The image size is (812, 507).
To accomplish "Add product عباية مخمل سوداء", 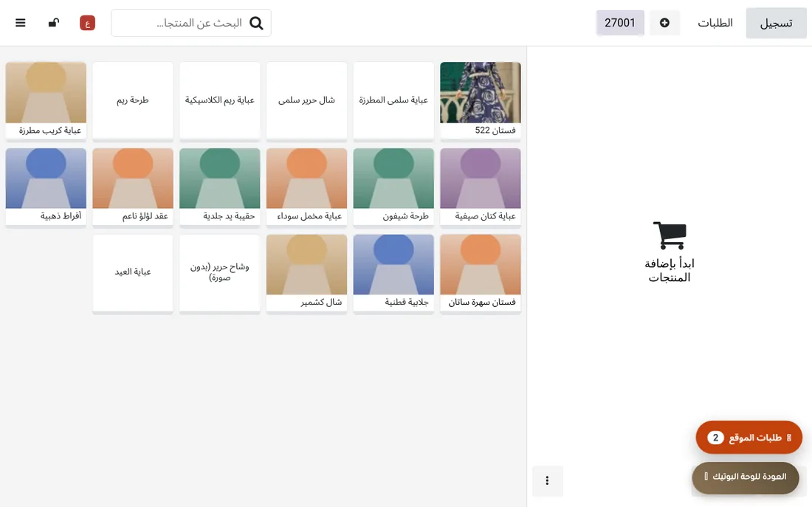I will click(306, 187).
